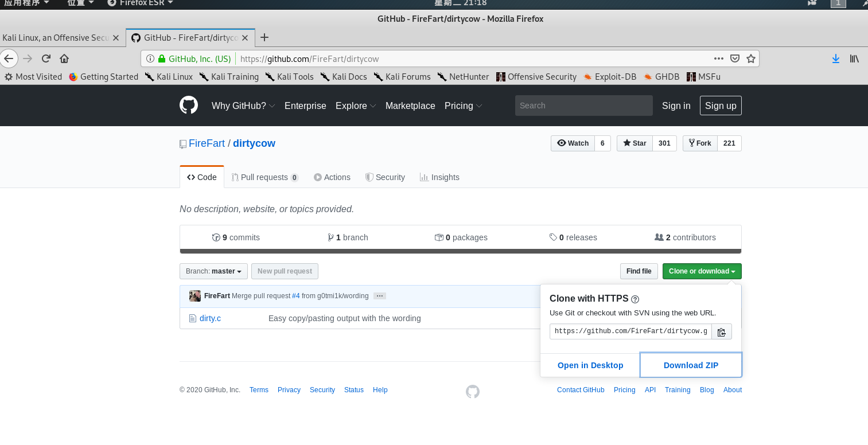This screenshot has height=445, width=868.
Task: Star the dirtycow repository
Action: click(x=635, y=143)
